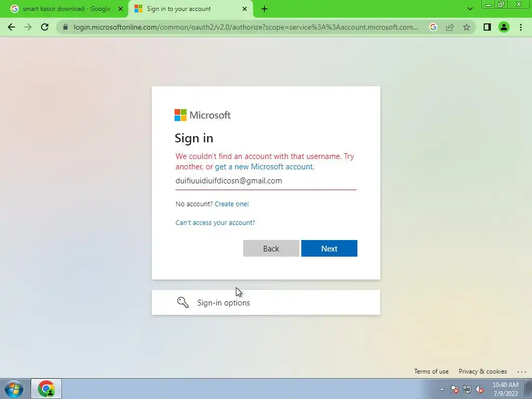The image size is (532, 399).
Task: Click the key icon beside Sign-in options
Action: pyautogui.click(x=182, y=302)
